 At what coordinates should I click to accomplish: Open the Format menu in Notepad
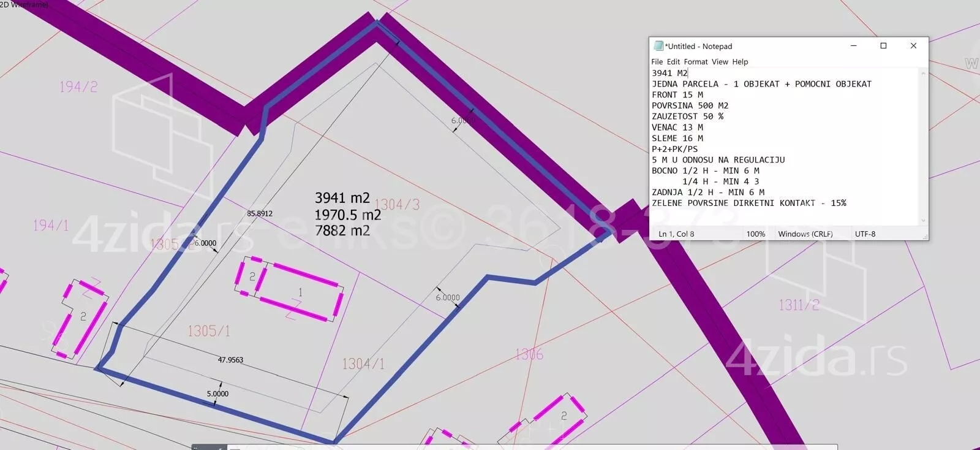pos(695,62)
